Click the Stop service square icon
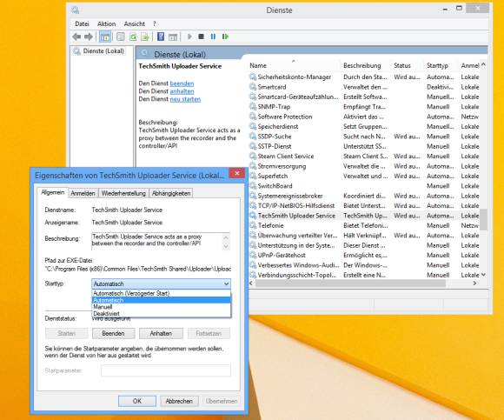This screenshot has width=504, height=420. (x=202, y=37)
